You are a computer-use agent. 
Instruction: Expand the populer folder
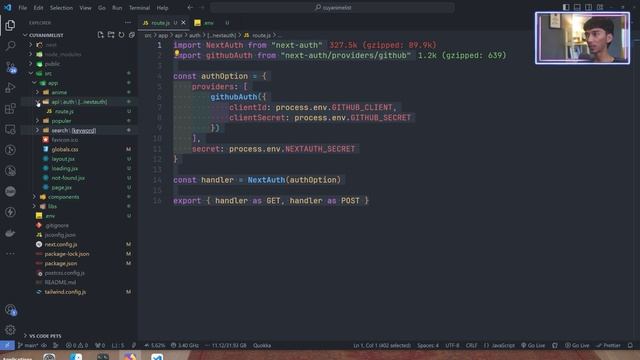pyautogui.click(x=38, y=121)
